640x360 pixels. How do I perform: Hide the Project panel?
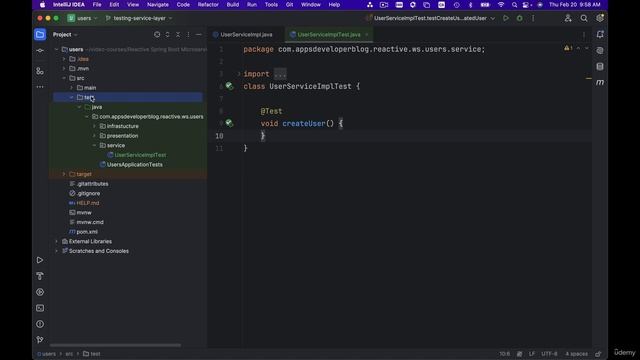(199, 35)
